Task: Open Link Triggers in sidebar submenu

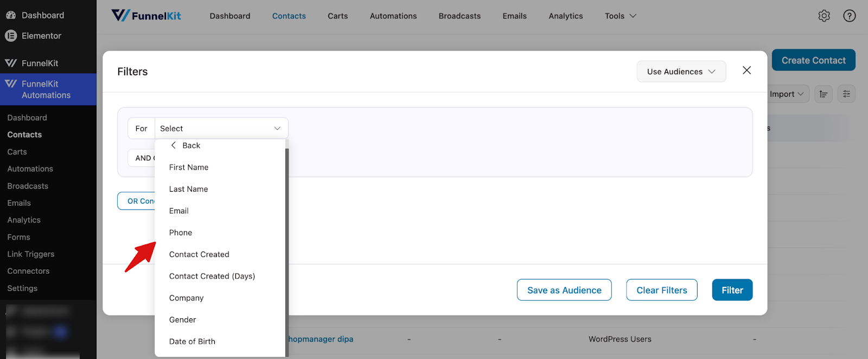Action: click(x=31, y=254)
